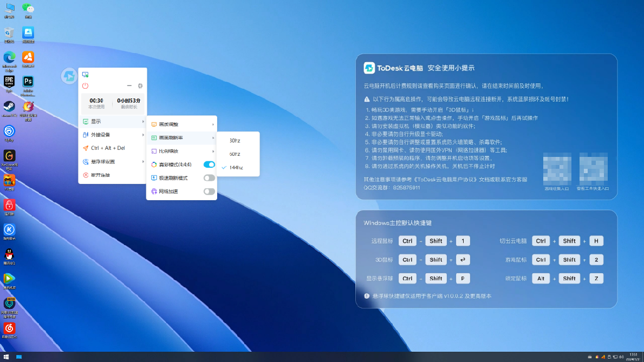Choose the 144Hz refresh rate entry
Screen dimensions: 644x362
237,168
